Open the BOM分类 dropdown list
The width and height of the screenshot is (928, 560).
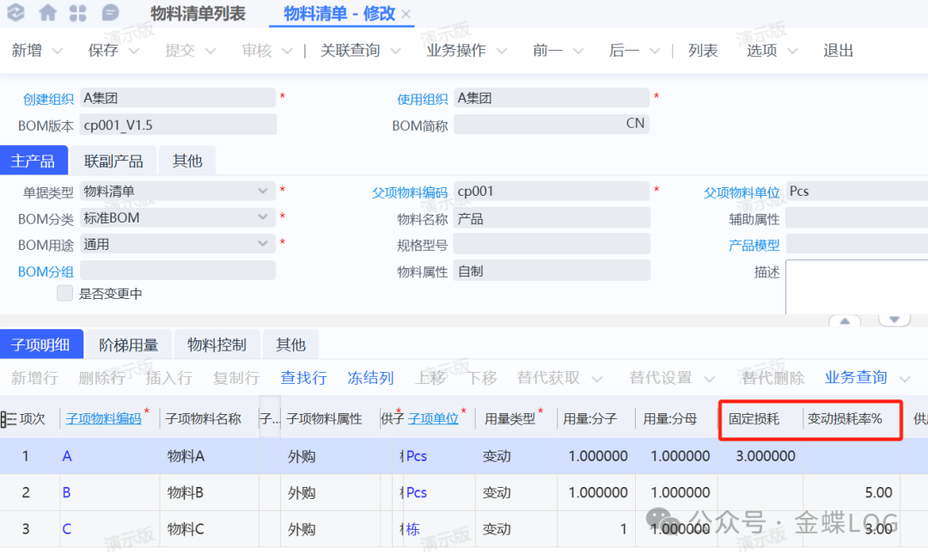265,218
